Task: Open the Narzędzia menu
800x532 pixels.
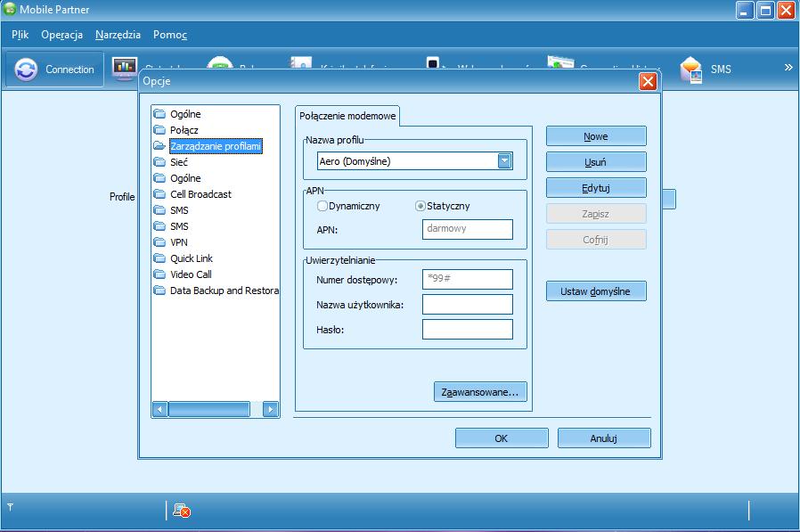Action: point(118,35)
